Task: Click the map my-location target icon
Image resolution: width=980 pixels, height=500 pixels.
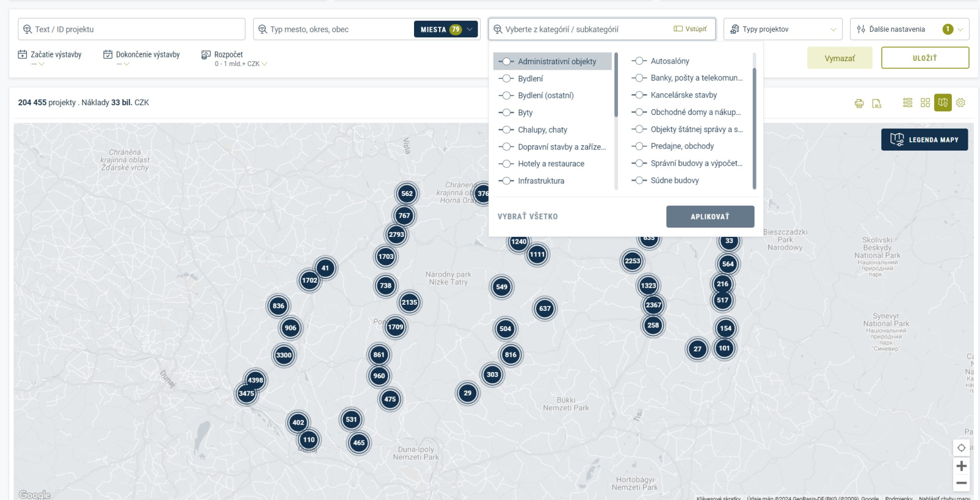Action: [x=961, y=448]
